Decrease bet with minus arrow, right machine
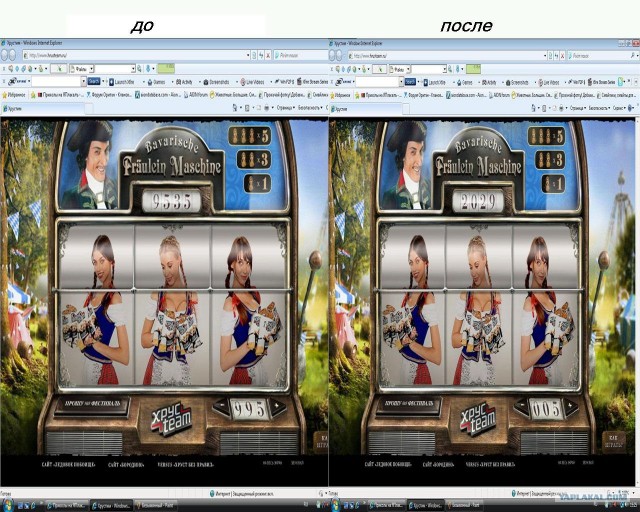 pyautogui.click(x=521, y=406)
